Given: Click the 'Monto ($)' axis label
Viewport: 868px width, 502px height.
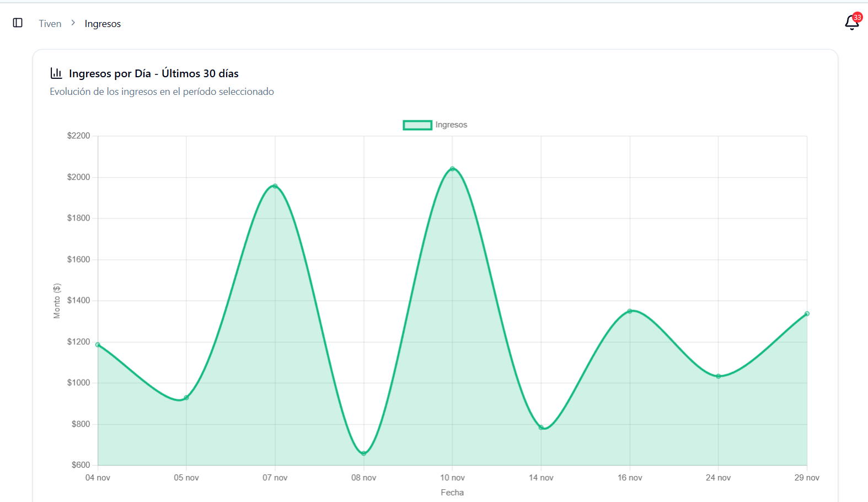Looking at the screenshot, I should pos(57,301).
